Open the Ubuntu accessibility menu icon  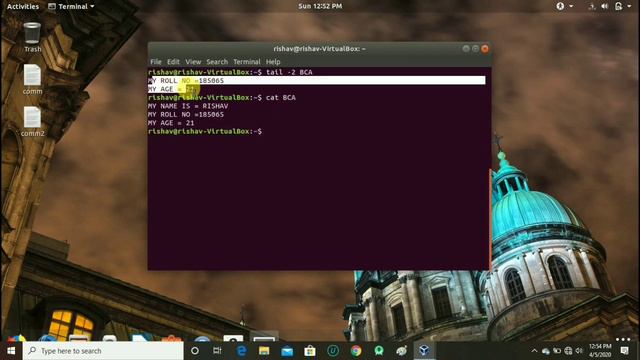(x=560, y=6)
